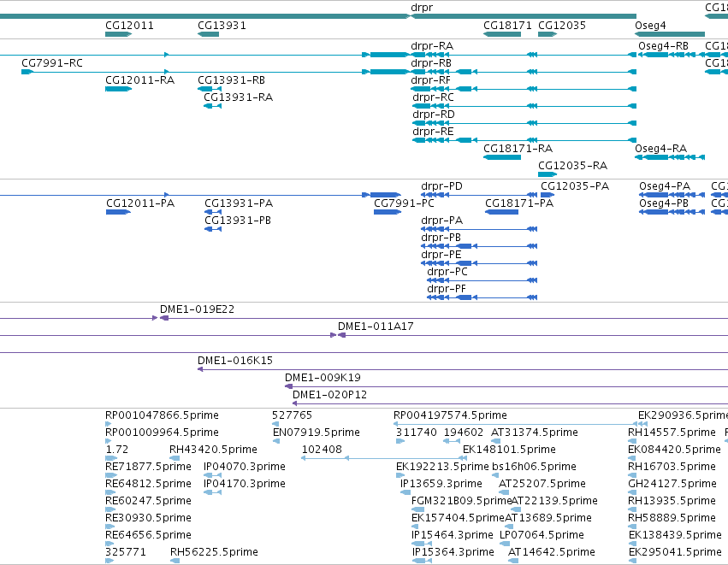Open the CG18171-PA protein label

[x=519, y=203]
